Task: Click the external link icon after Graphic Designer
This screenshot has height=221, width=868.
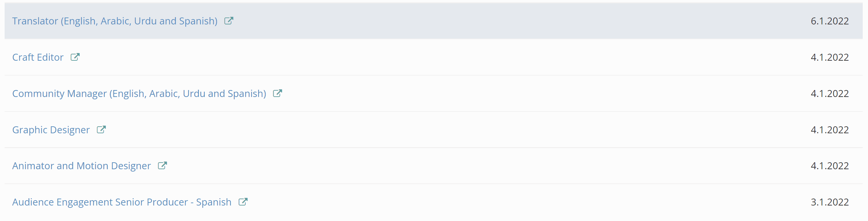Action: (101, 130)
